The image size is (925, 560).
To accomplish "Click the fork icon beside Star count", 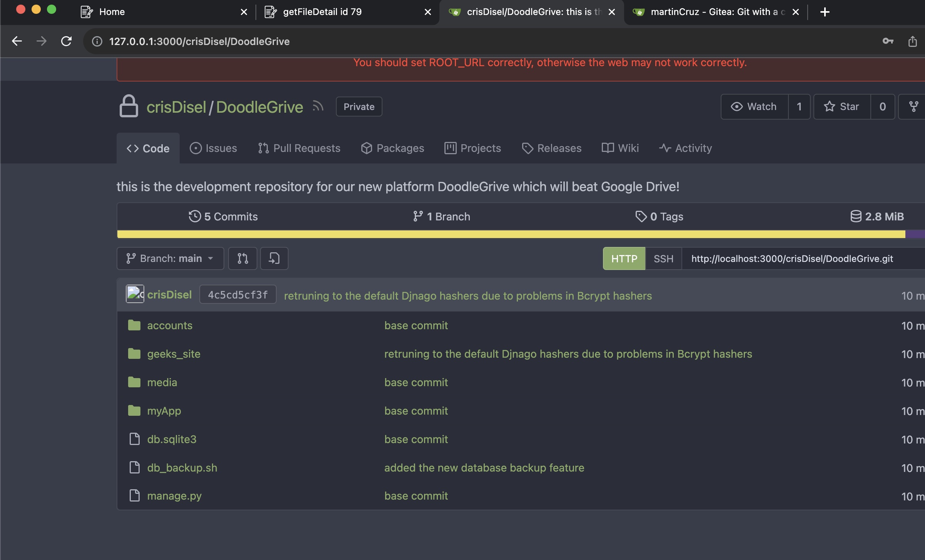I will pyautogui.click(x=913, y=107).
